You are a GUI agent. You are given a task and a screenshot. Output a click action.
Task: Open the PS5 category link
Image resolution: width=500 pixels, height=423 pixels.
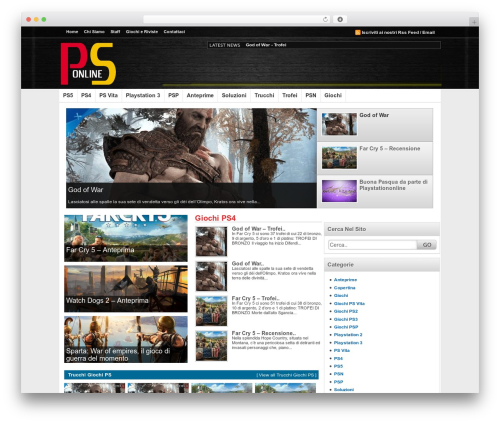pyautogui.click(x=338, y=366)
